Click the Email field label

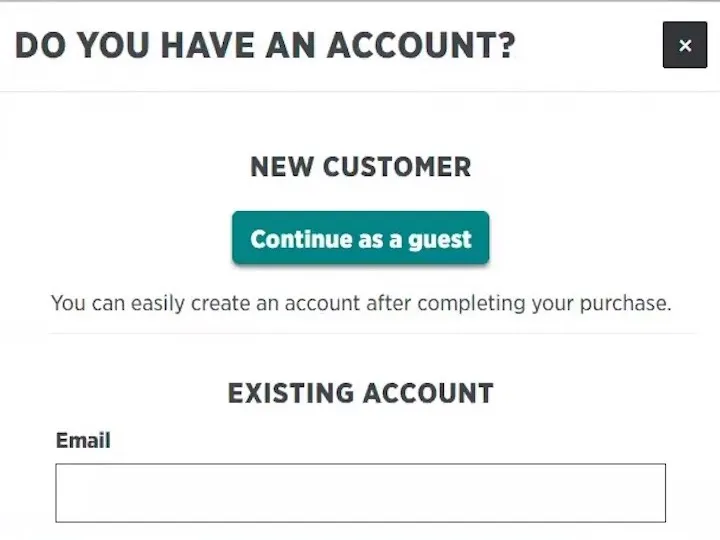[x=83, y=440]
